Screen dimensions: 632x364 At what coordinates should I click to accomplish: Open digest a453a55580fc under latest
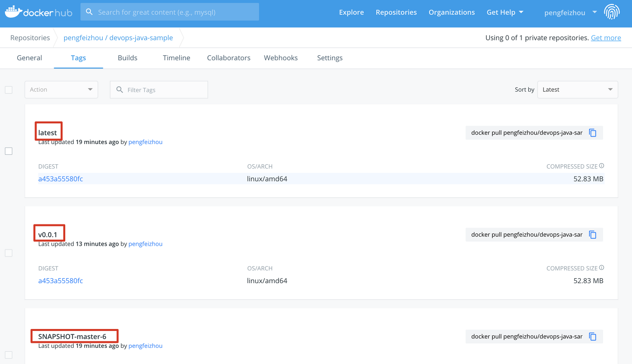[61, 179]
